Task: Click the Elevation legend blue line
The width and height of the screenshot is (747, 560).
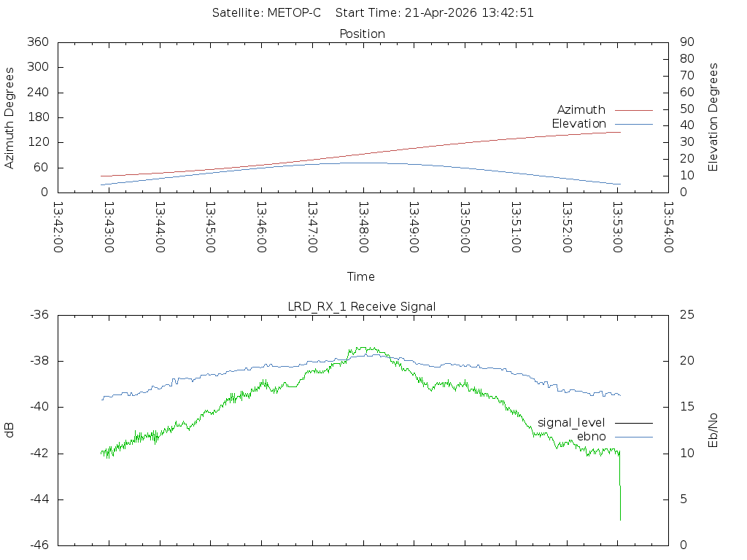Action: click(634, 124)
